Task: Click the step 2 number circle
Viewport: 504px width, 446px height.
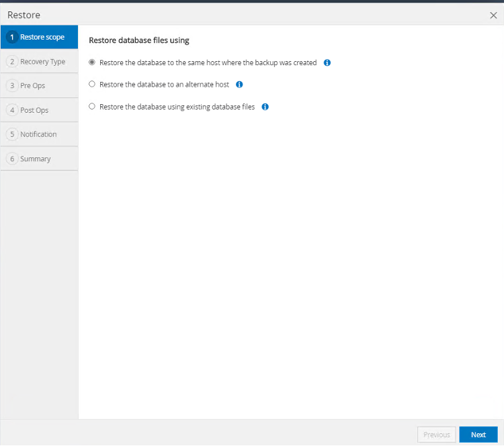Action: point(12,62)
